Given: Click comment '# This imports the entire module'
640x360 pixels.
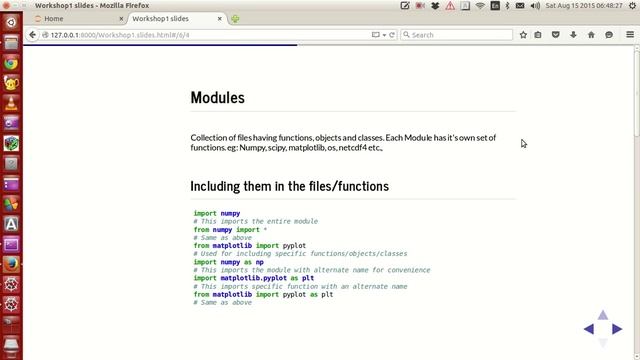Looking at the screenshot, I should [x=256, y=221].
